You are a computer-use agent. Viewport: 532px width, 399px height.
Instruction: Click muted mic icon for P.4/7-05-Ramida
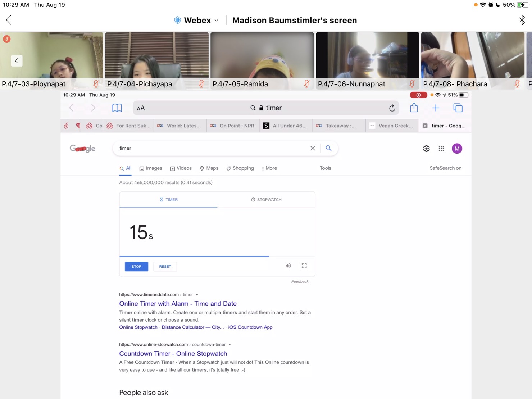(306, 84)
